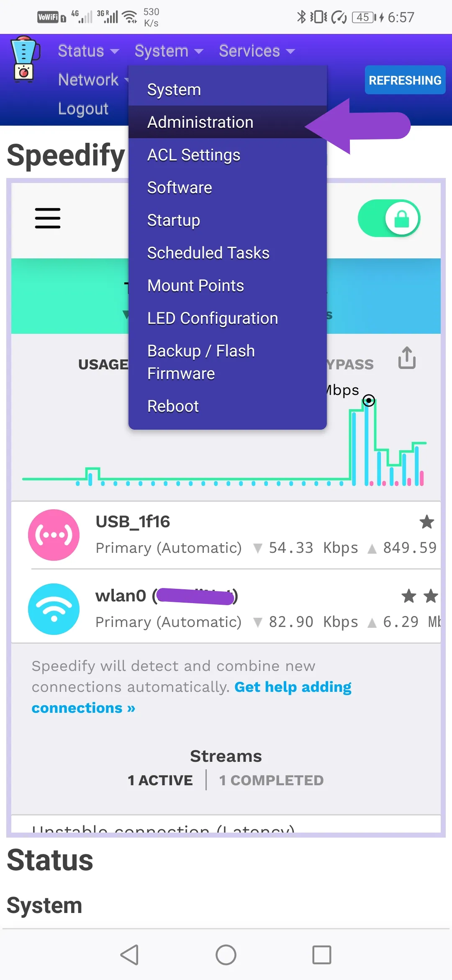Select the pink USB_1f16 connection icon
Viewport: 452px width, 980px height.
click(x=54, y=535)
